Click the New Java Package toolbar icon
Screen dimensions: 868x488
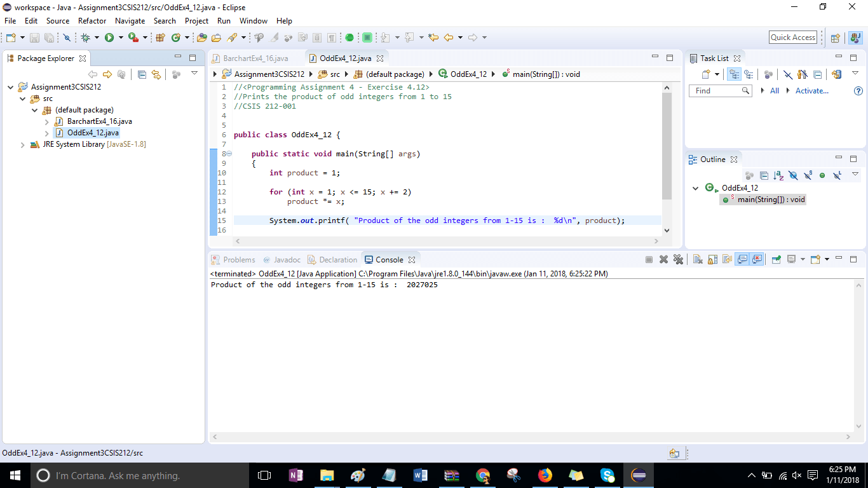[x=160, y=37]
